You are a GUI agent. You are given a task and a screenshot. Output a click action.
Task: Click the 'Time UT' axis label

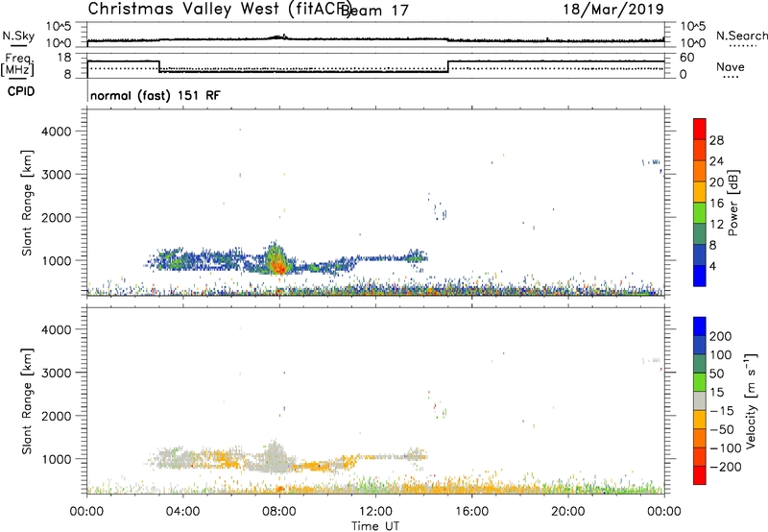click(375, 525)
